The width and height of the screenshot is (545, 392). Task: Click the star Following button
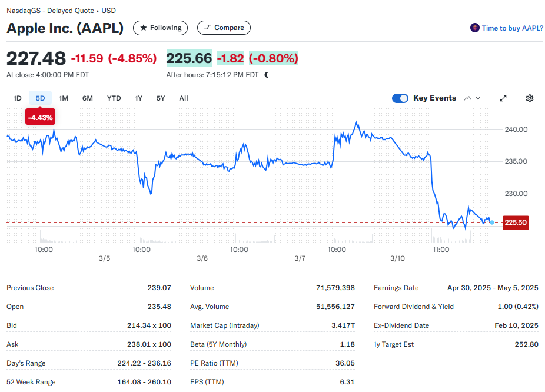[x=160, y=28]
